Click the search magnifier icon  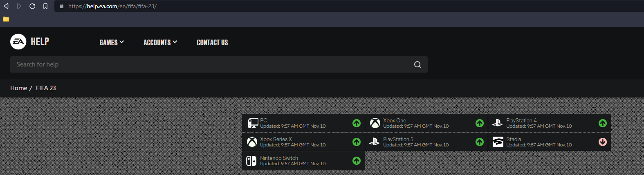click(417, 64)
